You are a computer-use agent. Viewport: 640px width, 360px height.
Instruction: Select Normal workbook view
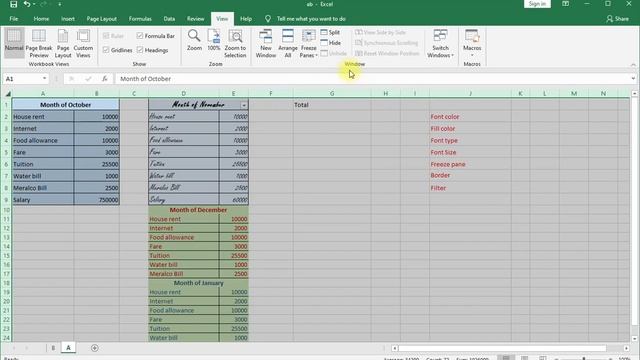coord(14,43)
